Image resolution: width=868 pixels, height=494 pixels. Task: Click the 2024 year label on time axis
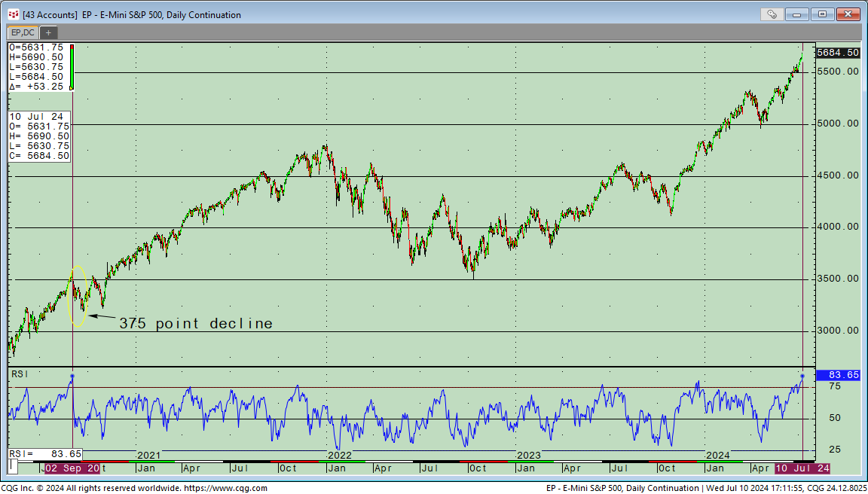pos(718,456)
